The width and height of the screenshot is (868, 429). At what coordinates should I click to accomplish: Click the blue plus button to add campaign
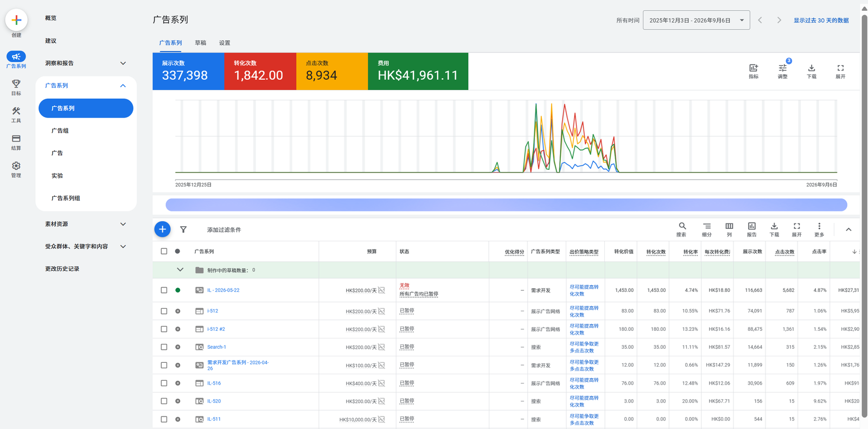point(162,229)
